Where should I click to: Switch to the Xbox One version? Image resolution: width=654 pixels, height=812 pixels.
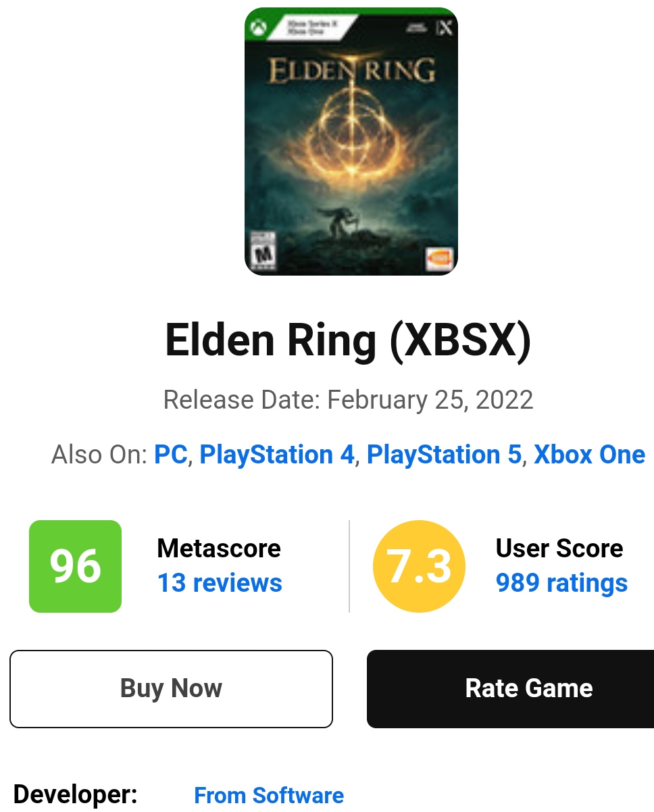[589, 455]
